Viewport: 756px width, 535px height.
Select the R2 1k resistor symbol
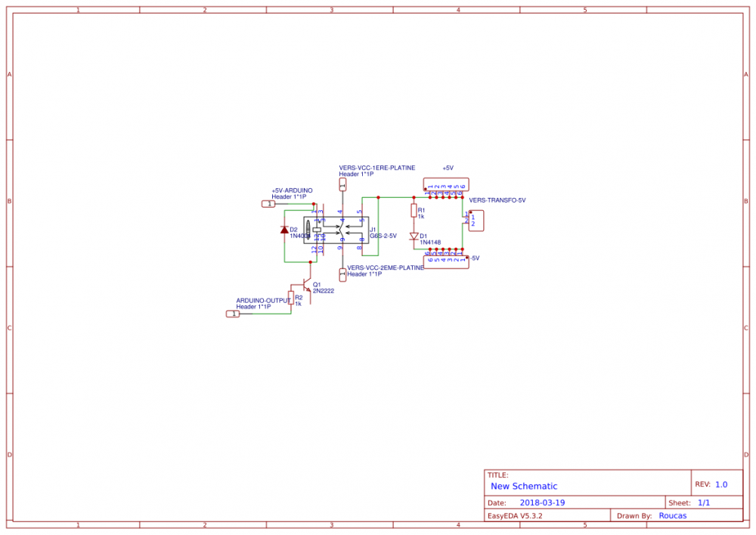tap(291, 298)
